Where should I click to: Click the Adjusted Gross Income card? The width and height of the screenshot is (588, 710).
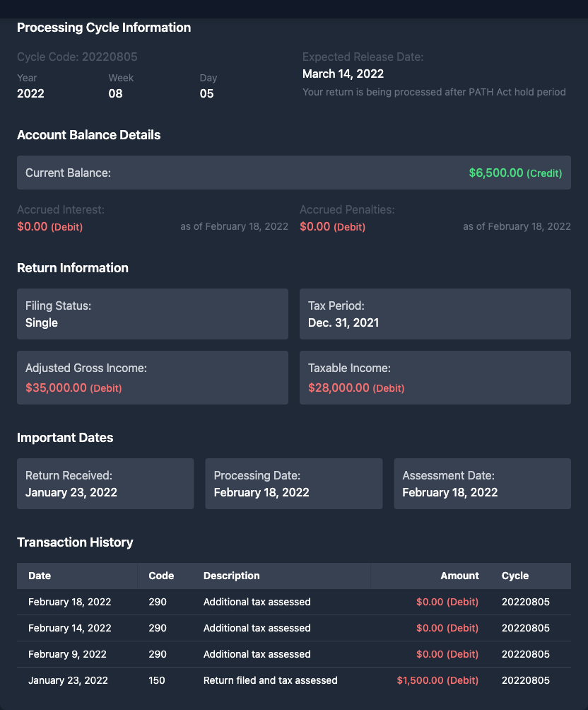(x=153, y=378)
